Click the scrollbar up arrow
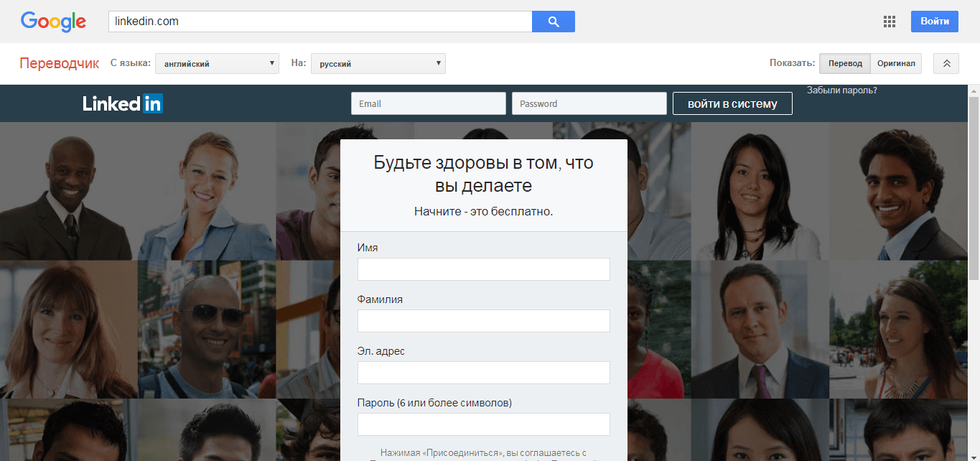Screen dimensions: 980x461 point(974,90)
